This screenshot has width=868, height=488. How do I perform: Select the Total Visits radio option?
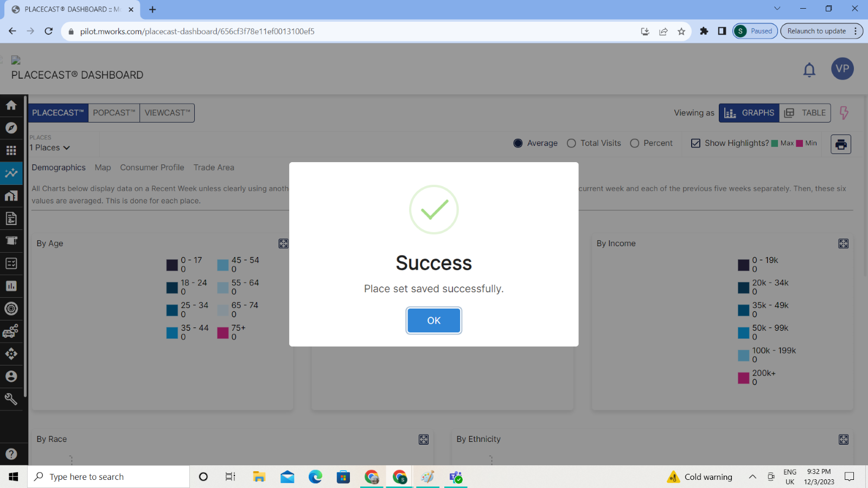571,143
